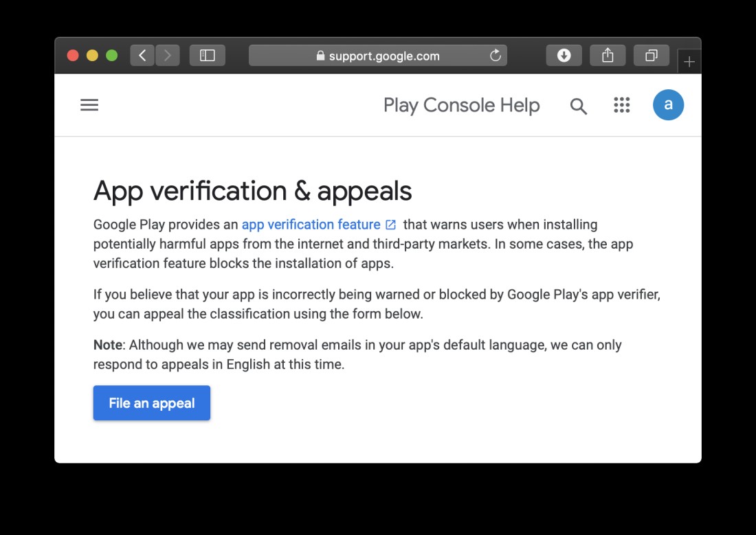Show the Safari sidebar

tap(207, 56)
